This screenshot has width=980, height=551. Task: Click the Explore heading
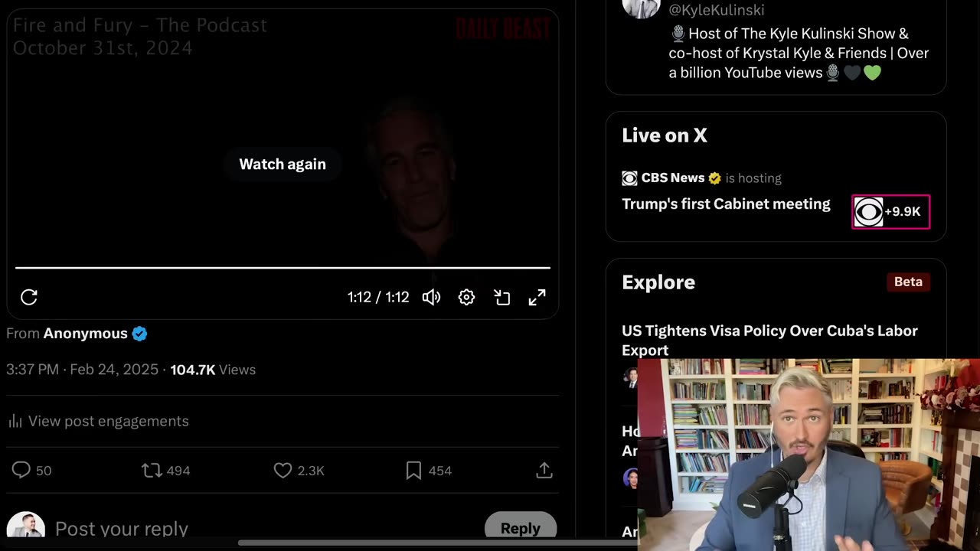click(658, 282)
